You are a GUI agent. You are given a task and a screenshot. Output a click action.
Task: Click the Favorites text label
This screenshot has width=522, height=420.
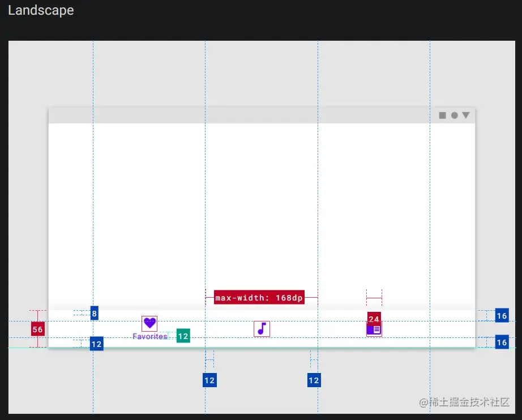[149, 336]
